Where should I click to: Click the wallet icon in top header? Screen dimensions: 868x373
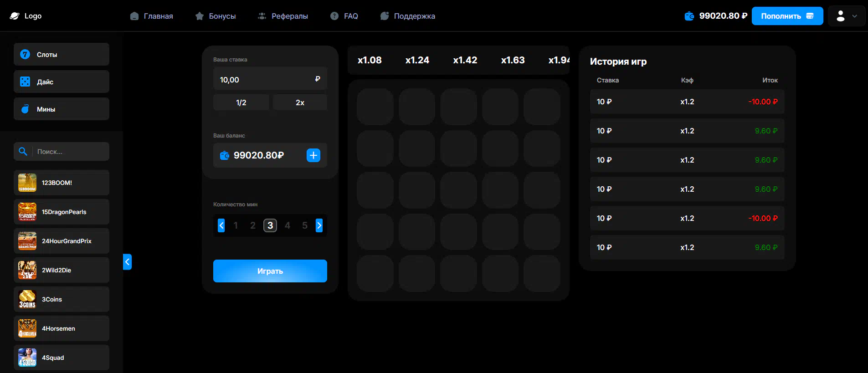[689, 16]
